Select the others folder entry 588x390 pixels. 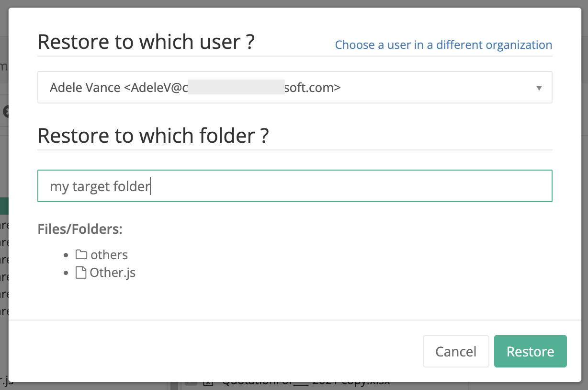109,254
